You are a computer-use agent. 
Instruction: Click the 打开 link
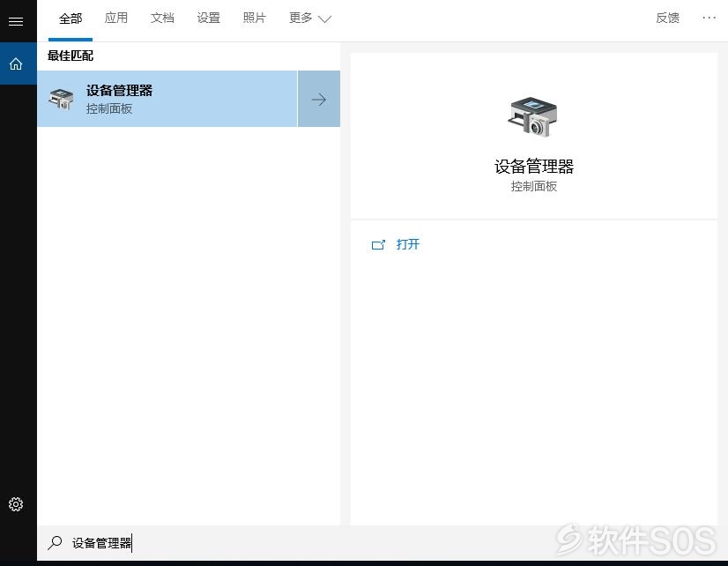(408, 244)
